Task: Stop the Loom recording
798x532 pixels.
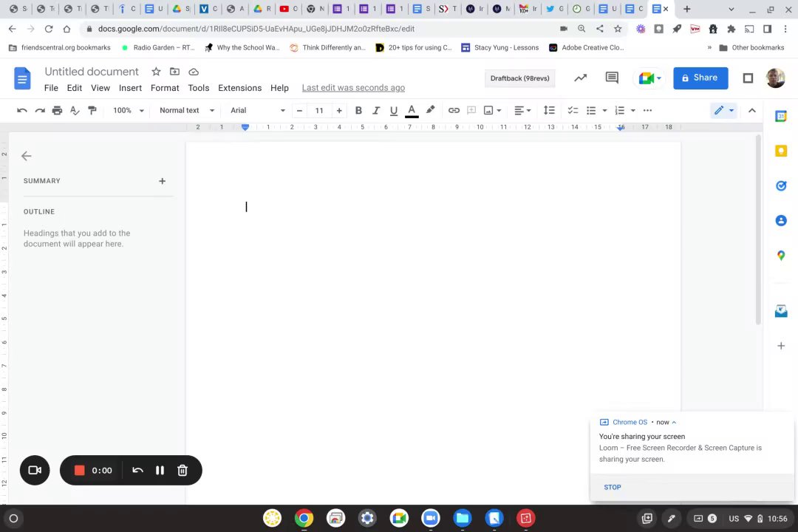Action: point(79,471)
